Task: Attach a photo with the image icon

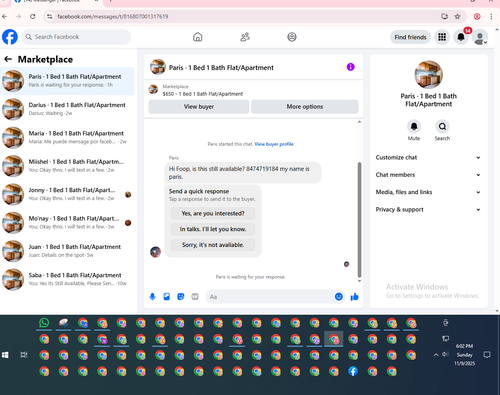Action: coord(167,297)
